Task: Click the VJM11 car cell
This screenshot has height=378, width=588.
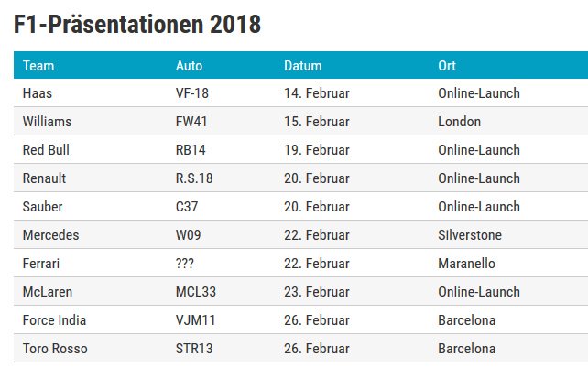Action: coord(195,320)
